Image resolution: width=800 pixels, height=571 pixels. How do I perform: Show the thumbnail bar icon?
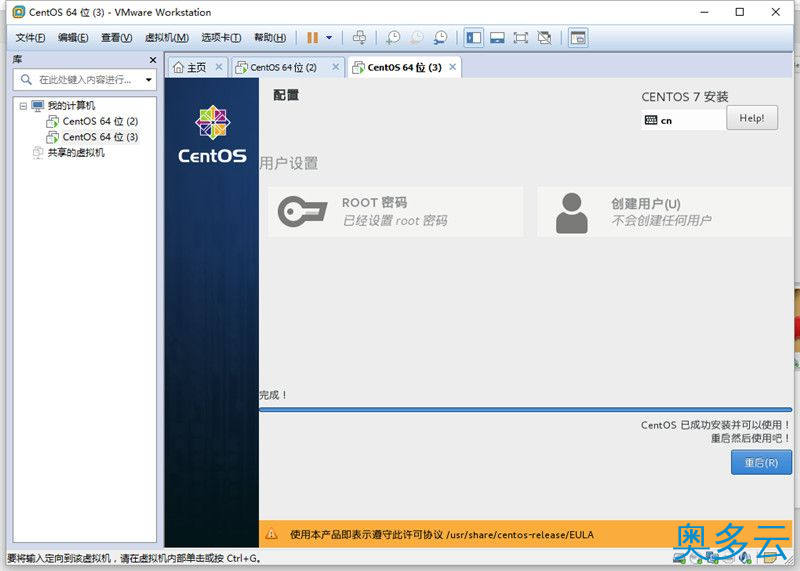click(497, 38)
